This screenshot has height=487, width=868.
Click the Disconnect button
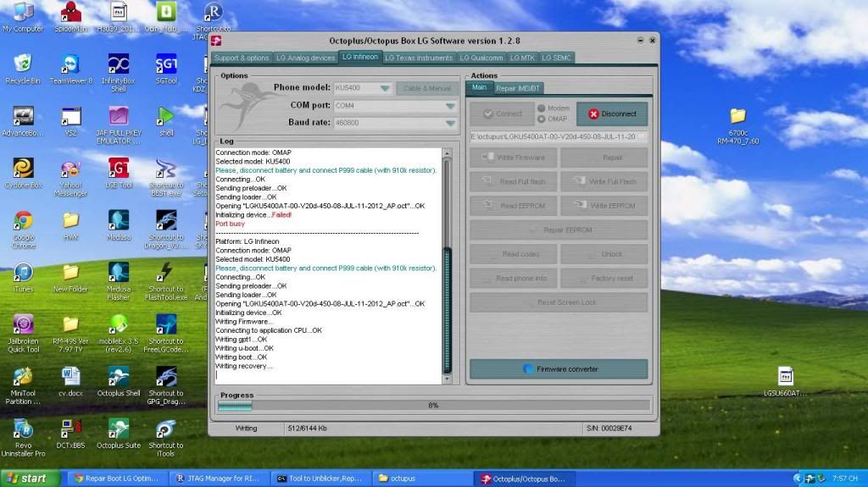point(612,113)
